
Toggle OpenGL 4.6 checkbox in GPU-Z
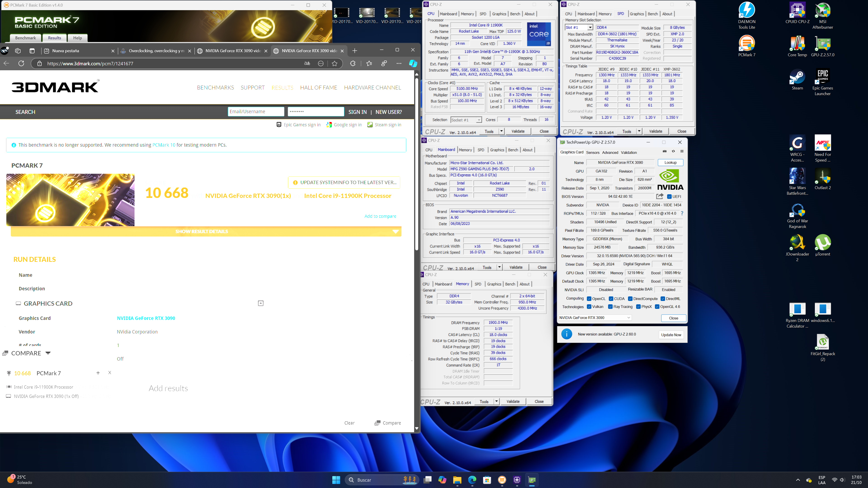[x=657, y=307]
